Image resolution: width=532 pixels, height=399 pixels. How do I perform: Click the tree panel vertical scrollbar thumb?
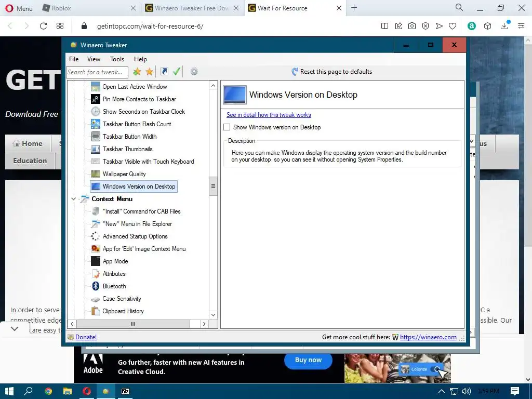[x=213, y=187]
